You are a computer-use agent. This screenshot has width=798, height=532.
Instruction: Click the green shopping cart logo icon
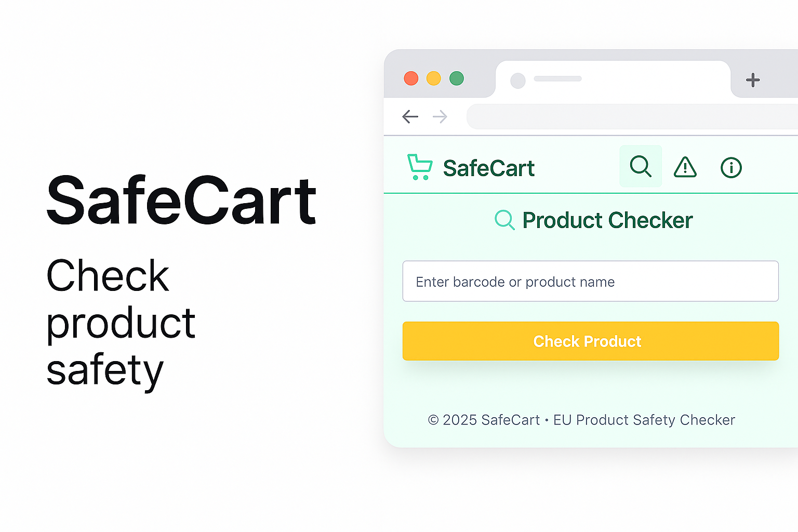(420, 167)
